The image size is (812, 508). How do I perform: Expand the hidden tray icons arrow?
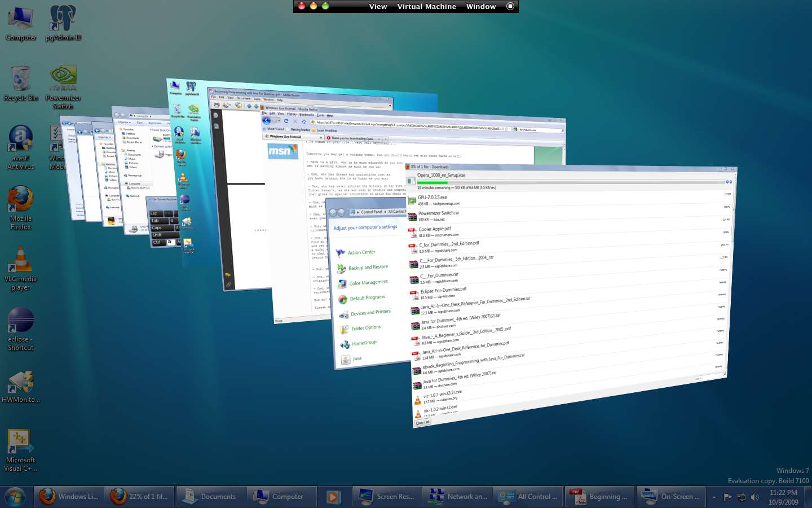tap(714, 497)
